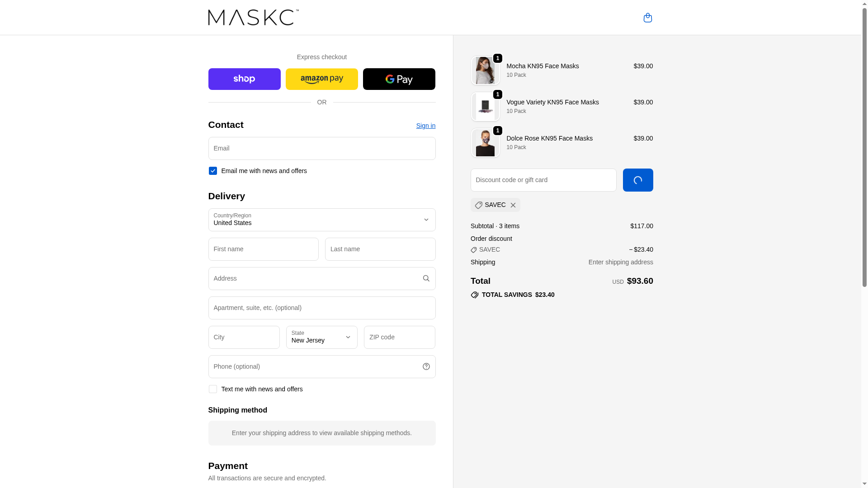Click the Email input field
868x488 pixels.
tap(321, 148)
